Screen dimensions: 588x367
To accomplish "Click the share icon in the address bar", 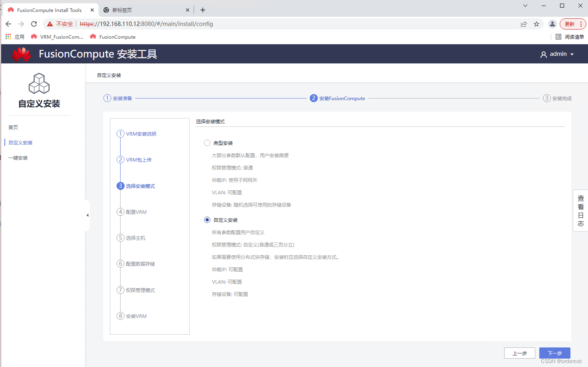I will pyautogui.click(x=523, y=24).
